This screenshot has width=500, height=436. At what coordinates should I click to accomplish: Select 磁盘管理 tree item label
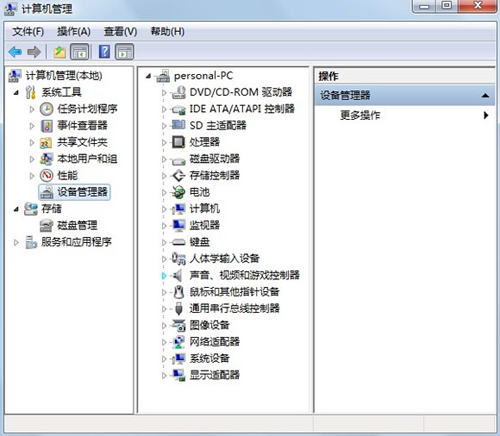click(77, 225)
